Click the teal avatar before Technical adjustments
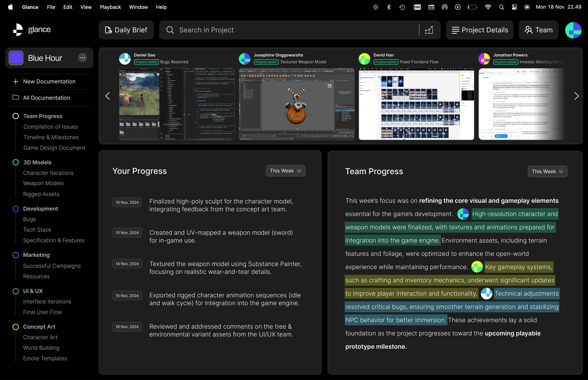 [x=487, y=294]
